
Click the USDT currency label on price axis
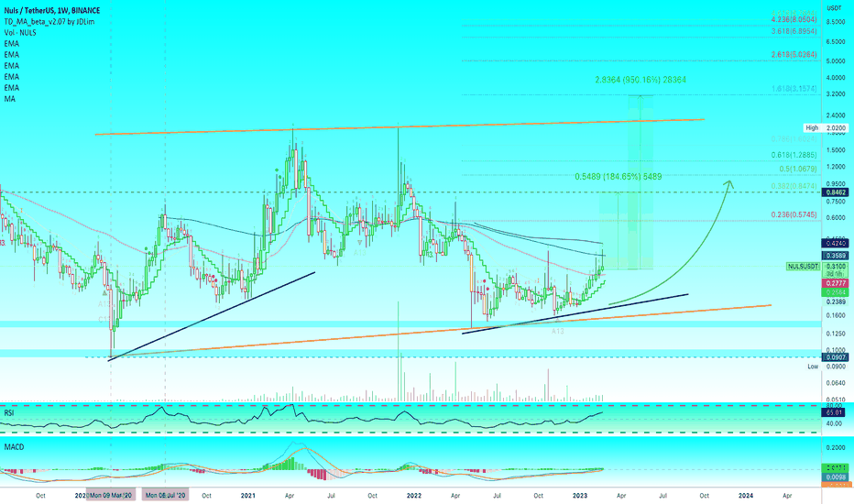click(x=834, y=8)
